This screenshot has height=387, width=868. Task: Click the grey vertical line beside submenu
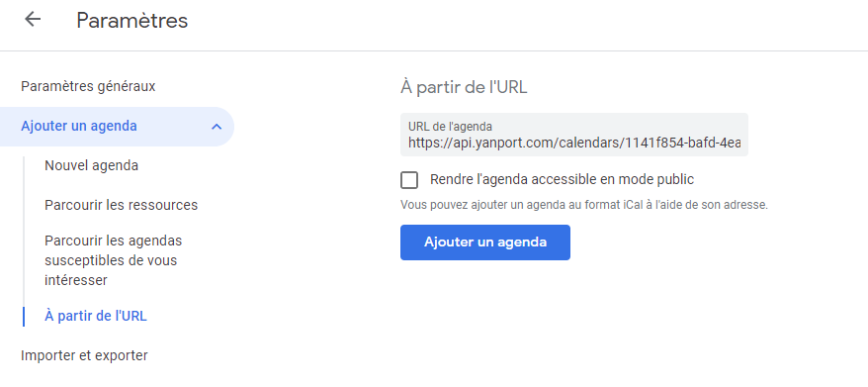click(24, 232)
